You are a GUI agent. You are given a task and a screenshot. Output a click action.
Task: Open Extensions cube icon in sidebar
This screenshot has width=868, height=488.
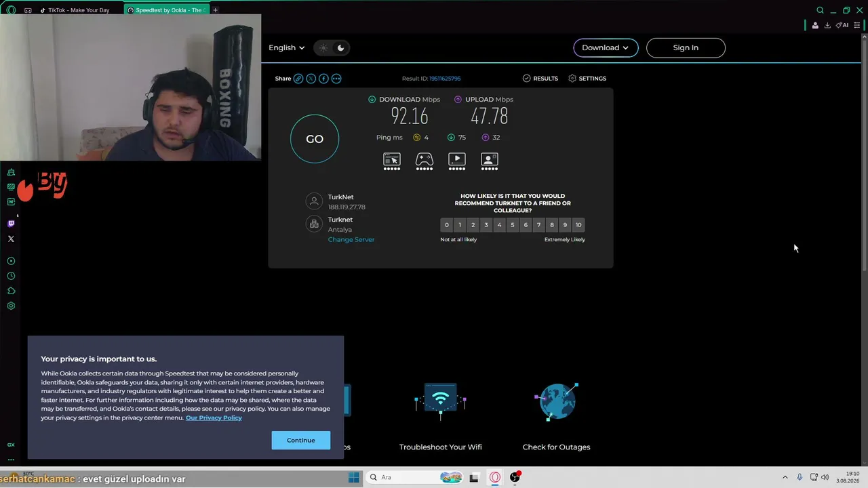pyautogui.click(x=11, y=291)
